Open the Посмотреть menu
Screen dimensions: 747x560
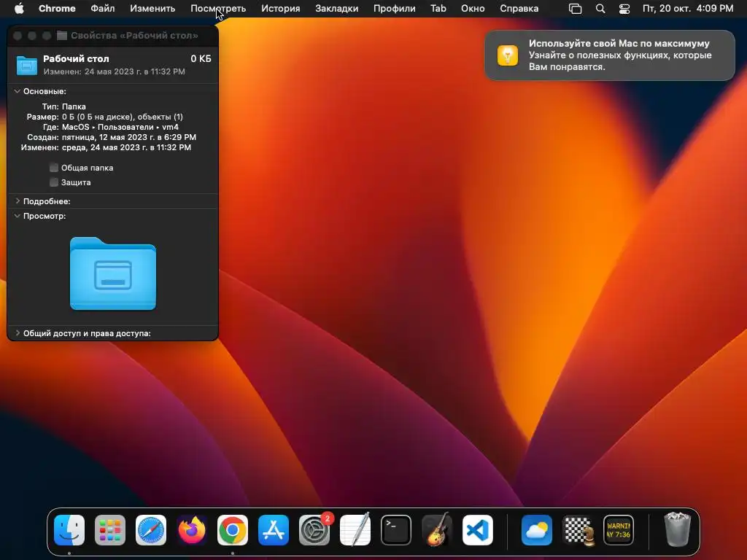(x=218, y=9)
